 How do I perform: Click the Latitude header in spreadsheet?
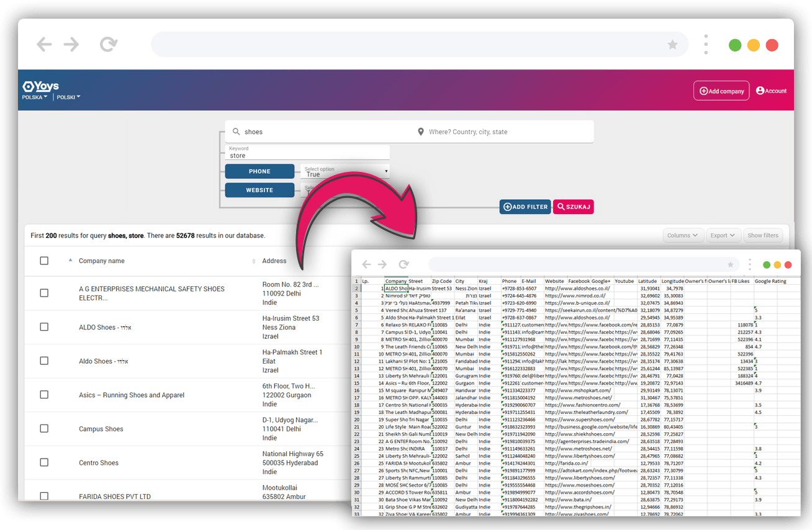pos(647,281)
